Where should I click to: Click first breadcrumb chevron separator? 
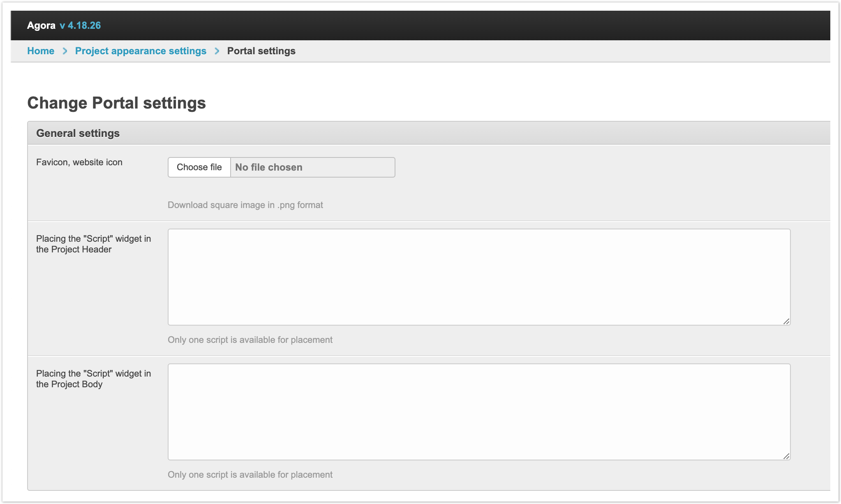(65, 51)
